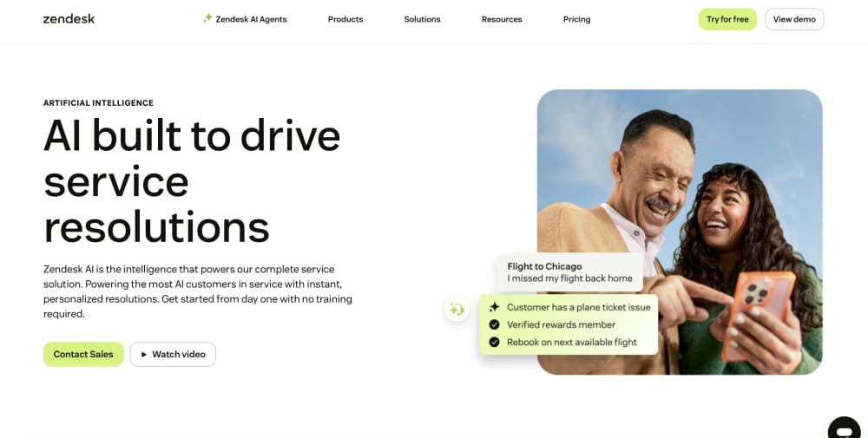Open the Solutions menu

point(423,19)
